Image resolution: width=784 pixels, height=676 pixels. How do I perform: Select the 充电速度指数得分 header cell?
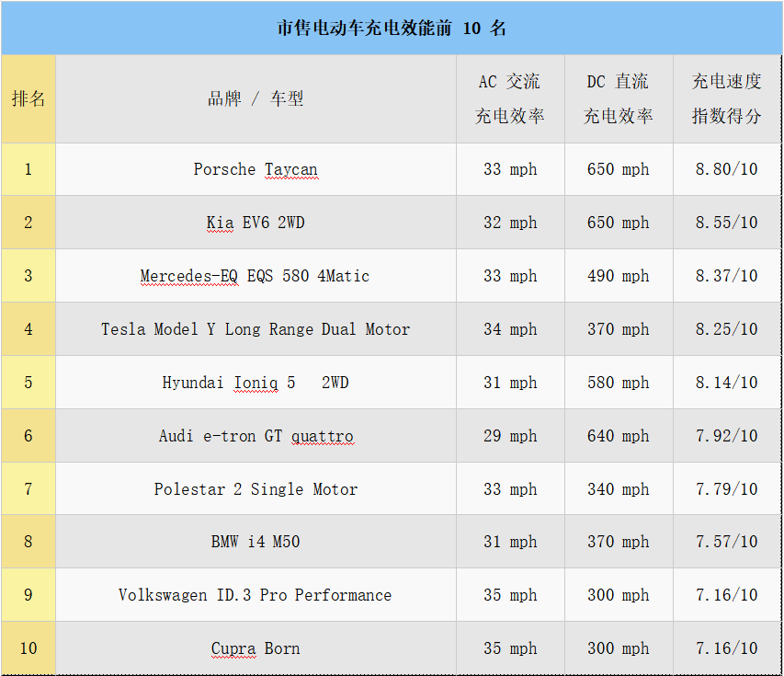[727, 98]
